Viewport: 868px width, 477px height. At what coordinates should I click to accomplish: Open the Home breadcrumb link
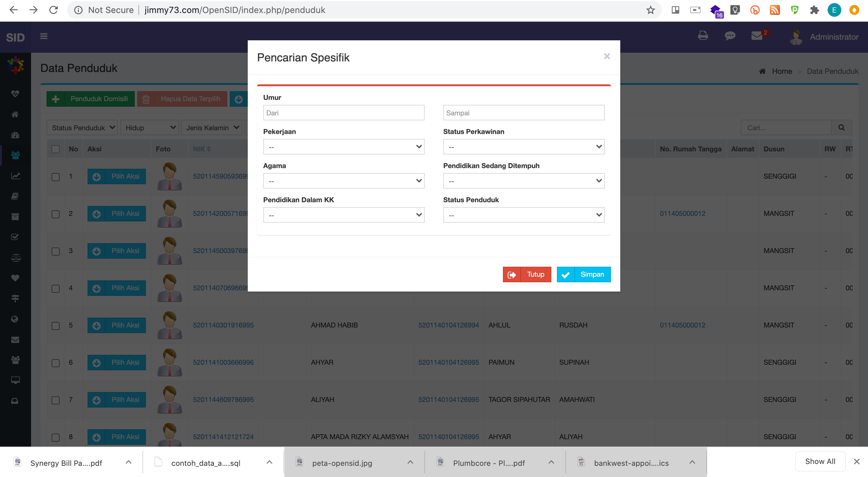782,71
